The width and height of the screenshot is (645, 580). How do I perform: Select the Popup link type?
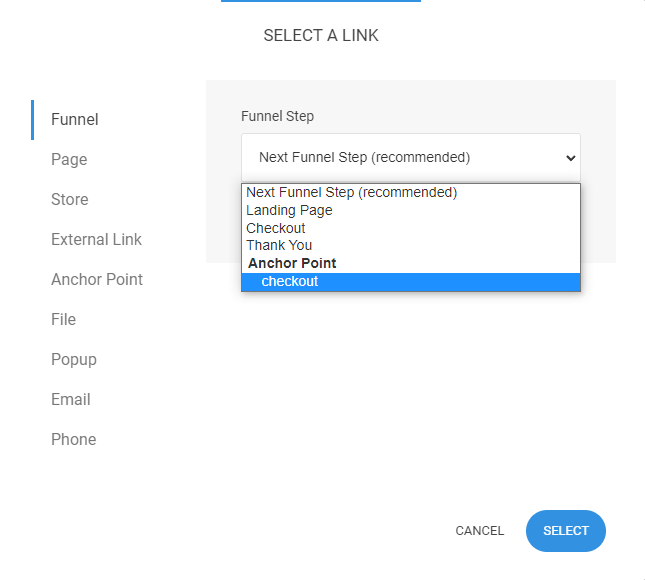coord(73,359)
